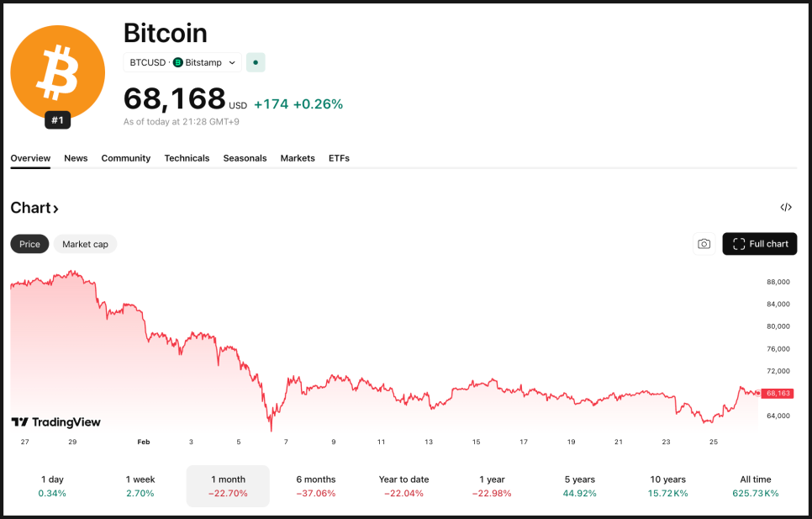Open the Full chart view

[760, 244]
